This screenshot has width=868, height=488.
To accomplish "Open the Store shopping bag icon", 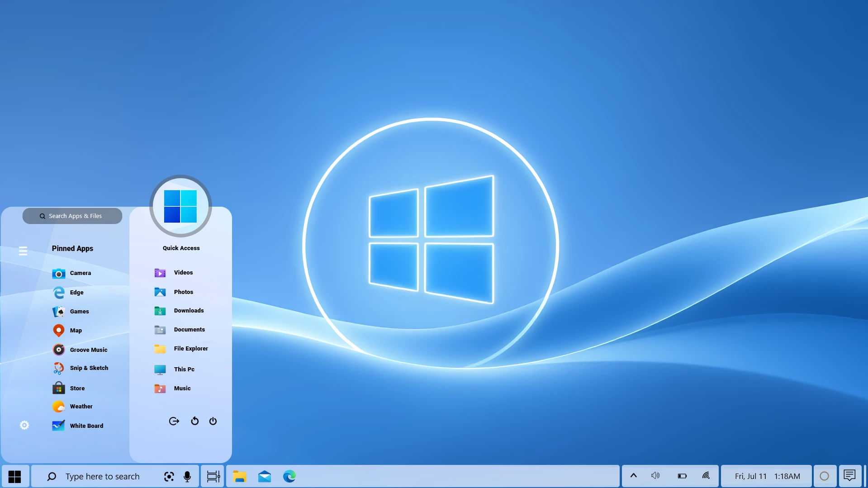I will (x=59, y=388).
